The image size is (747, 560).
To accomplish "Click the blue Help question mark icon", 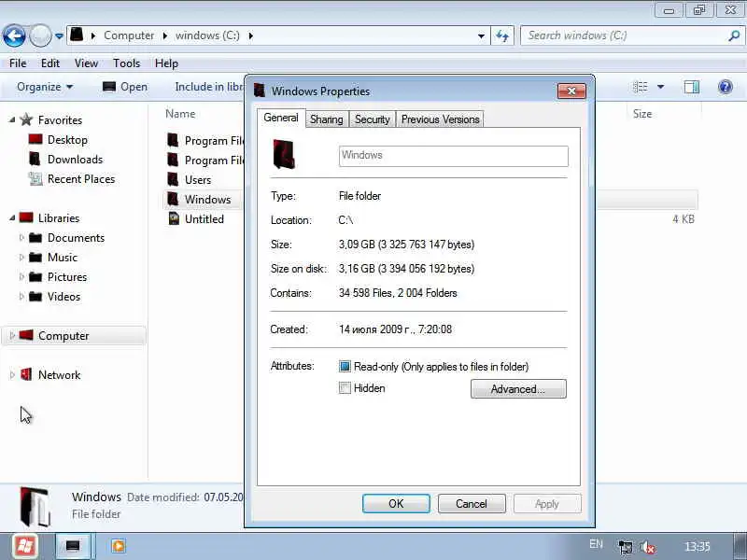I will pos(726,87).
